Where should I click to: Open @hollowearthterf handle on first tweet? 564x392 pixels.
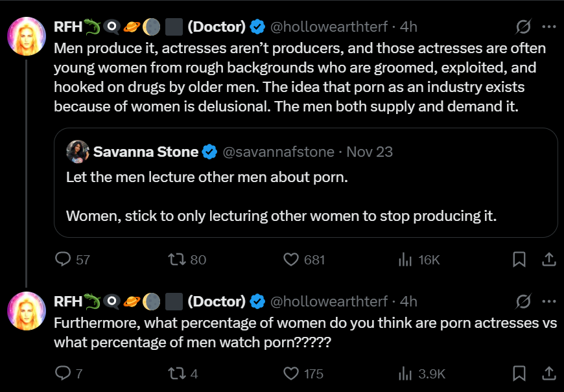pyautogui.click(x=328, y=27)
